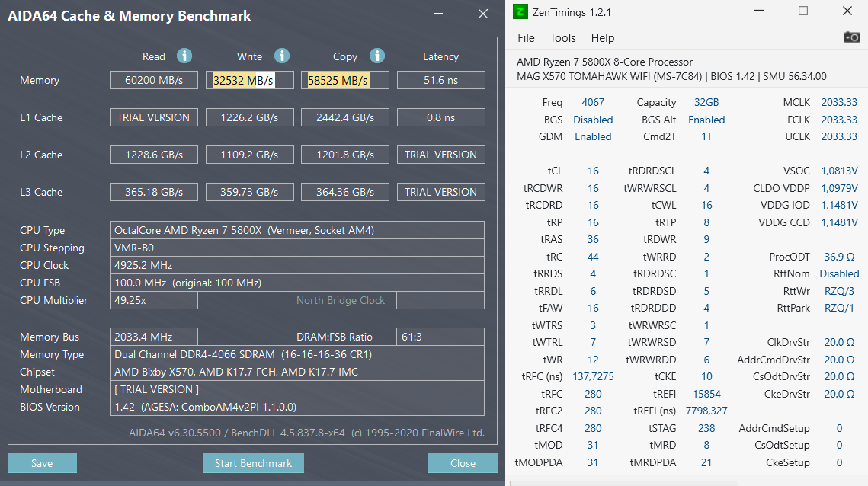Click the Memory Write value 32532 MB/s
This screenshot has width=868, height=486.
pyautogui.click(x=250, y=80)
